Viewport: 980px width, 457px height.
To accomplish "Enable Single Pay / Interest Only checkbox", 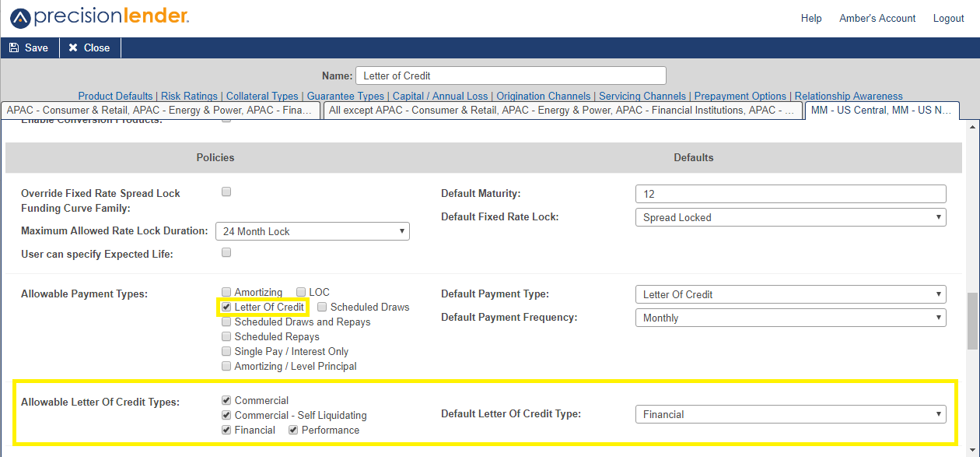I will (x=226, y=351).
